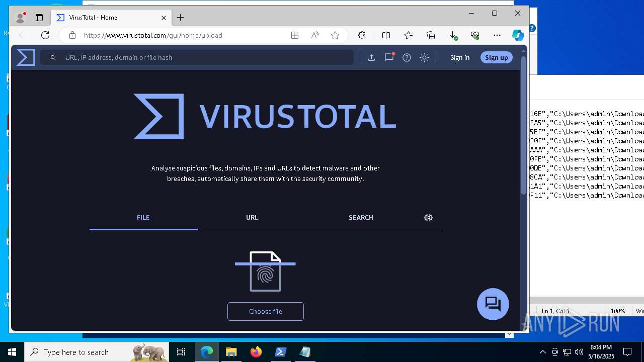Open the apps available icon in address bar
The height and width of the screenshot is (362, 644).
coord(295,35)
